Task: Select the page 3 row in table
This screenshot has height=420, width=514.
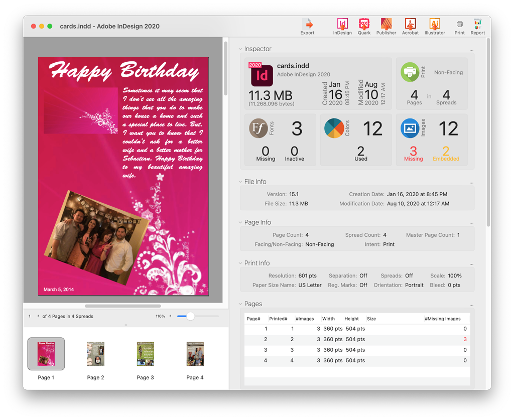Action: tap(357, 350)
